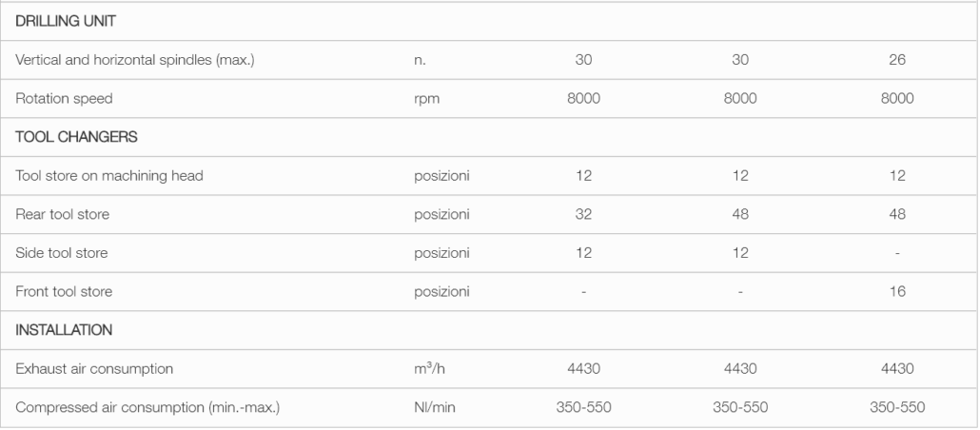980x430 pixels.
Task: Click the Rear tool store label
Action: (63, 214)
